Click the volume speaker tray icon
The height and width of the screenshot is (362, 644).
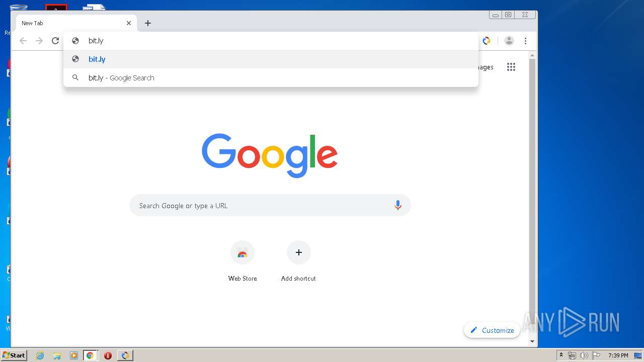pos(584,355)
